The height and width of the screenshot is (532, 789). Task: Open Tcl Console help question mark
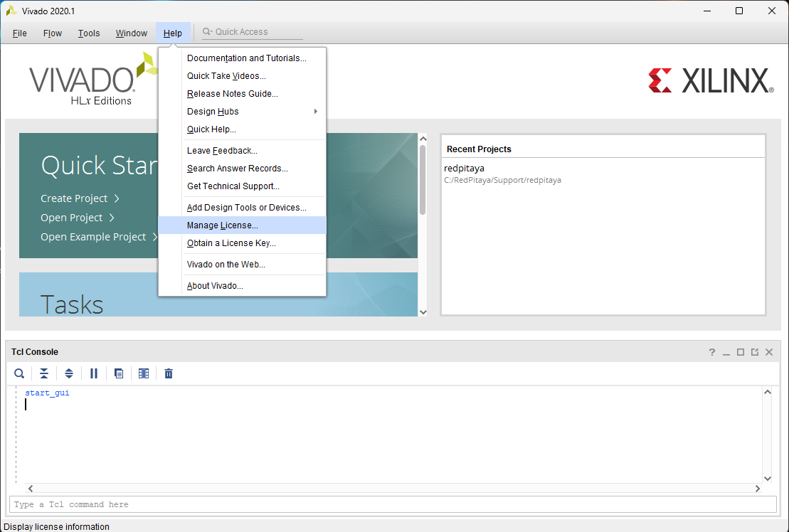tap(712, 352)
